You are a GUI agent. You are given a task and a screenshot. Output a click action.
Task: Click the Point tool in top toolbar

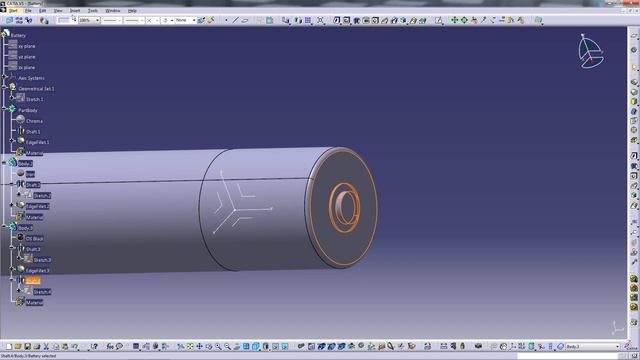pyautogui.click(x=226, y=20)
